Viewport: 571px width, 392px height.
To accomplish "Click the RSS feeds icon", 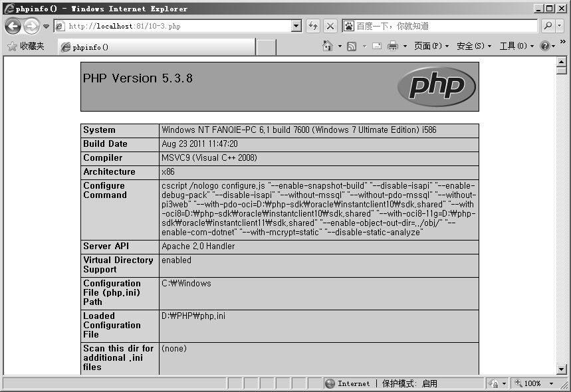I will 352,47.
